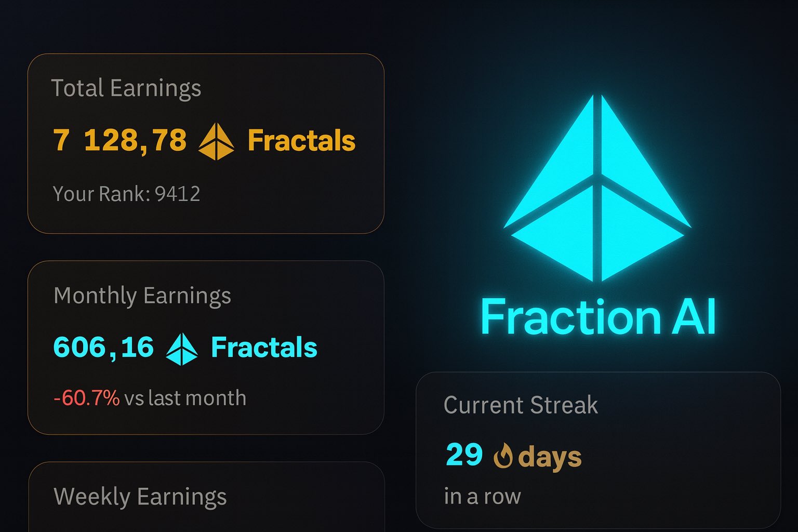Image resolution: width=798 pixels, height=532 pixels.
Task: Open the Fraction AI brand name text logo
Action: (597, 316)
